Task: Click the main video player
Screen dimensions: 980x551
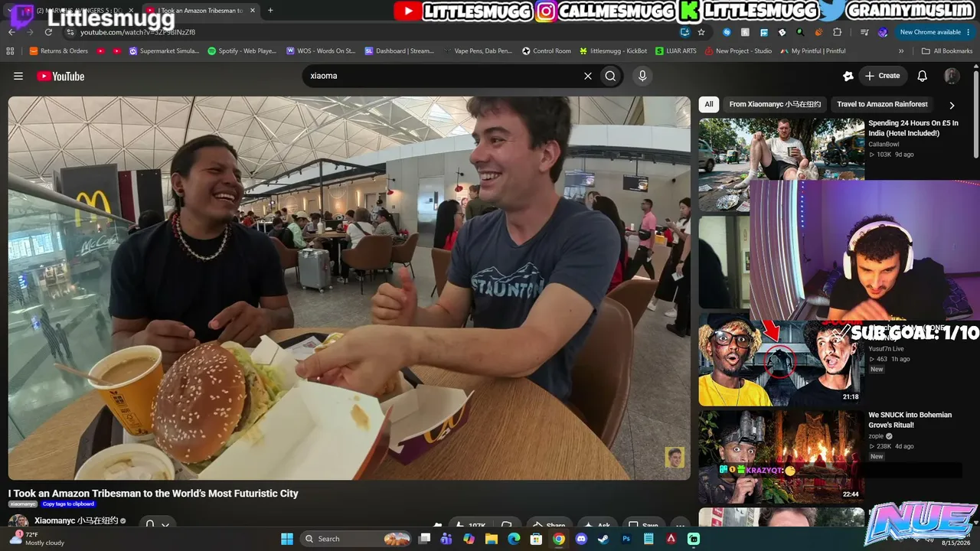Action: tap(349, 288)
